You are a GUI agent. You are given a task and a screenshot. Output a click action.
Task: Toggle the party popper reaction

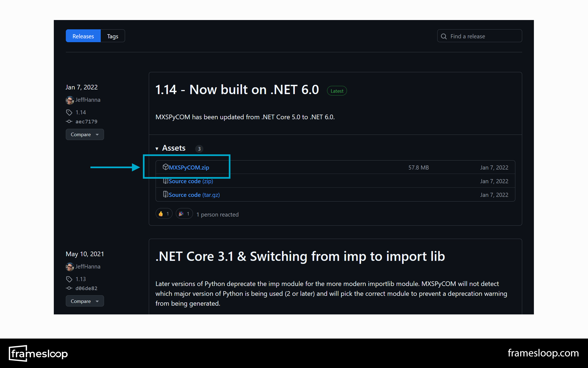click(184, 214)
